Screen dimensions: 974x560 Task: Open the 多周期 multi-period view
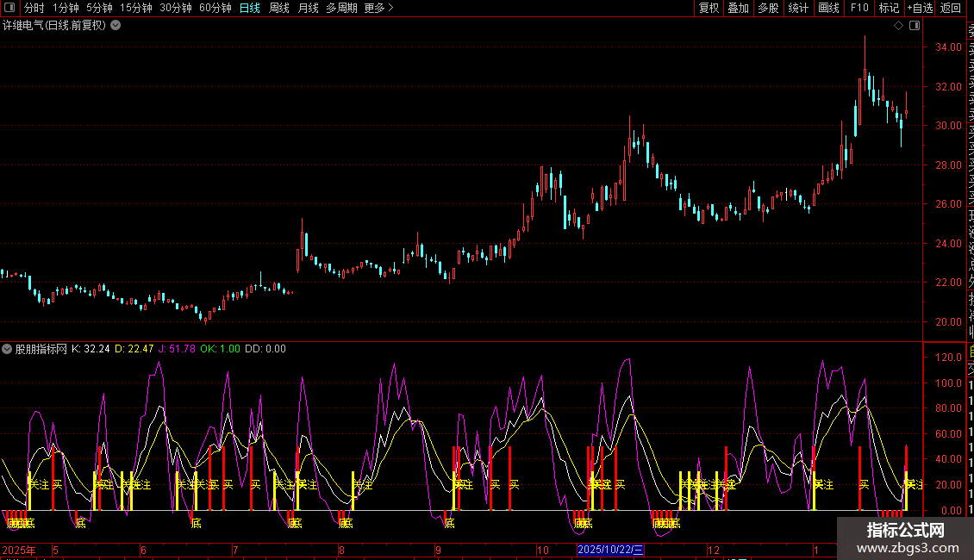tap(340, 8)
